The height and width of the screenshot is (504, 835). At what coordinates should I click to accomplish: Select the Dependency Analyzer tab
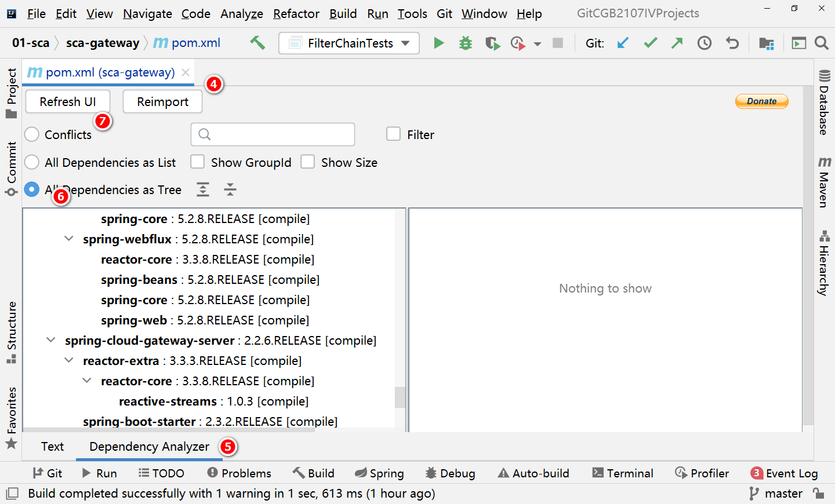tap(149, 447)
